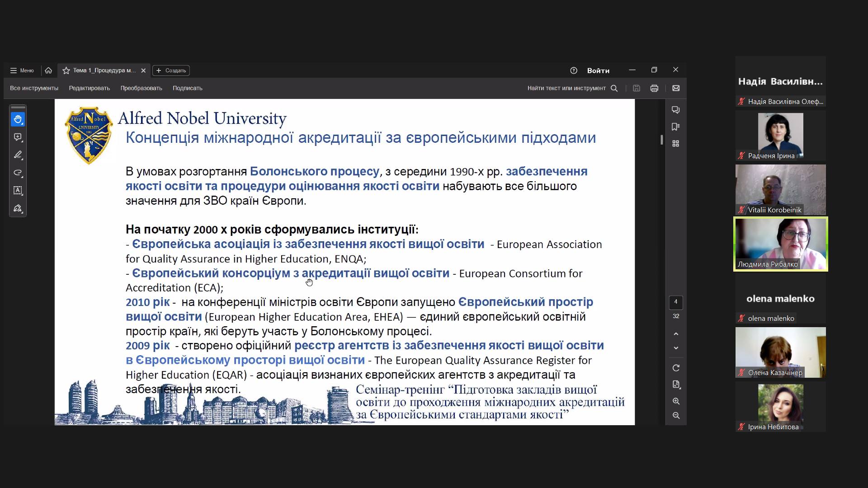The image size is (868, 488).
Task: Click the Alfred Nobel University logo crest
Action: pyautogui.click(x=89, y=135)
